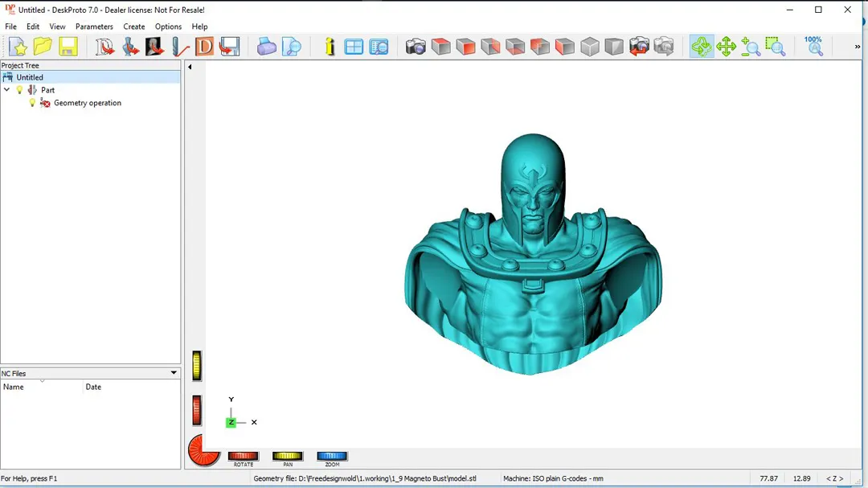Open the Parameters menu

tap(94, 27)
